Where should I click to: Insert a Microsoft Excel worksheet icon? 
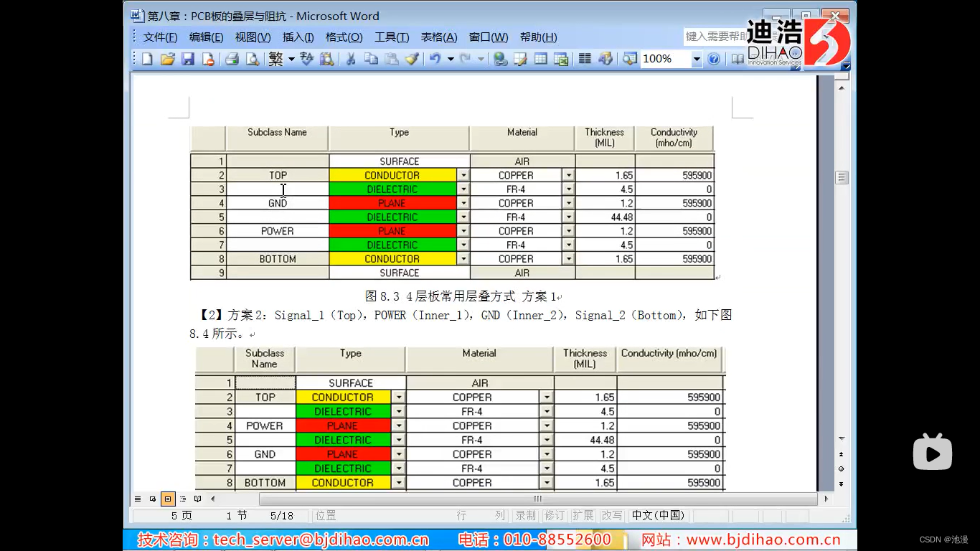[561, 59]
